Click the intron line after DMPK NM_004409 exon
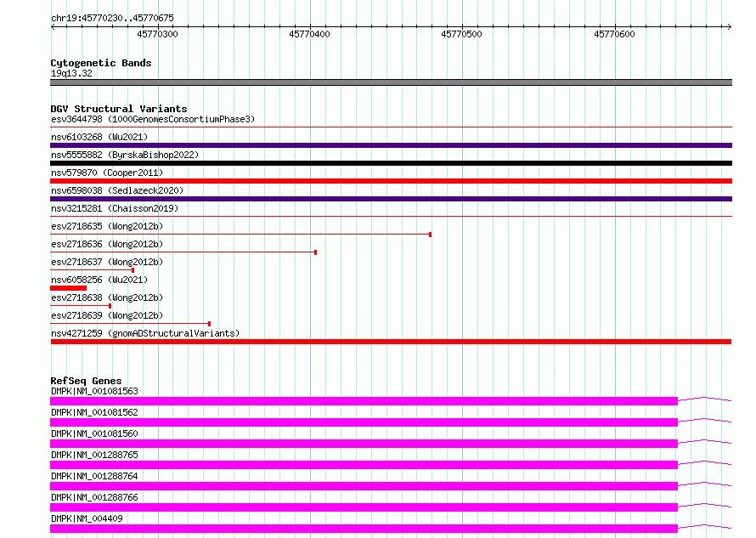 click(705, 526)
